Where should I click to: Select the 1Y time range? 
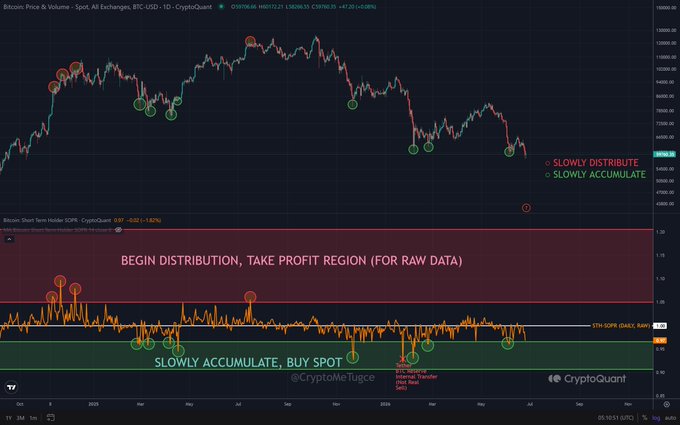(x=9, y=418)
